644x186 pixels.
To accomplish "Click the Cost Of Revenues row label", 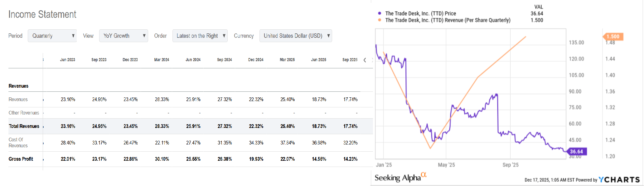I will (18, 143).
